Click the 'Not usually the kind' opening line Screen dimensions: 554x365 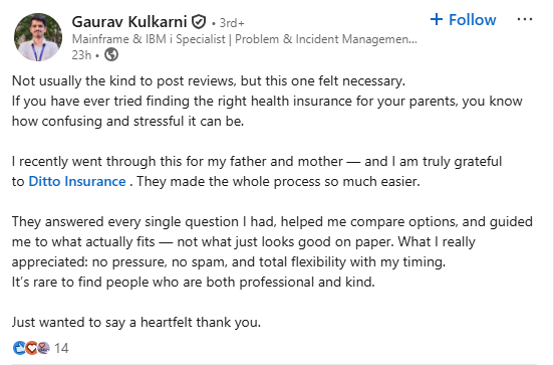(208, 81)
